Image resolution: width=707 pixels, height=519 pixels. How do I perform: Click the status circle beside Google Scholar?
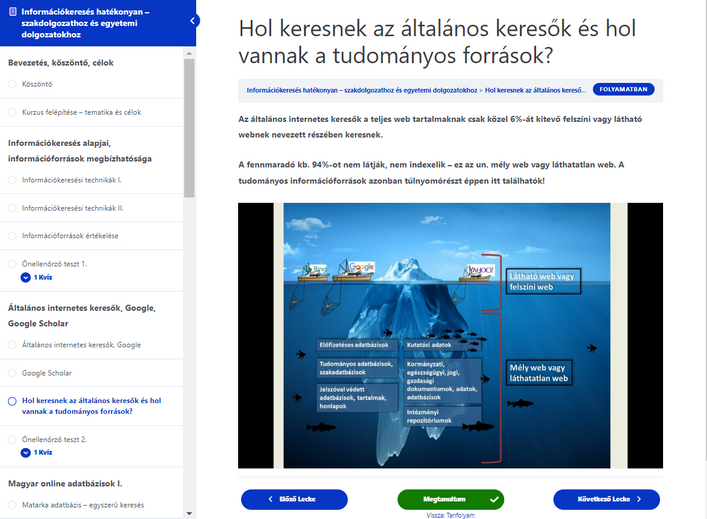click(x=12, y=373)
